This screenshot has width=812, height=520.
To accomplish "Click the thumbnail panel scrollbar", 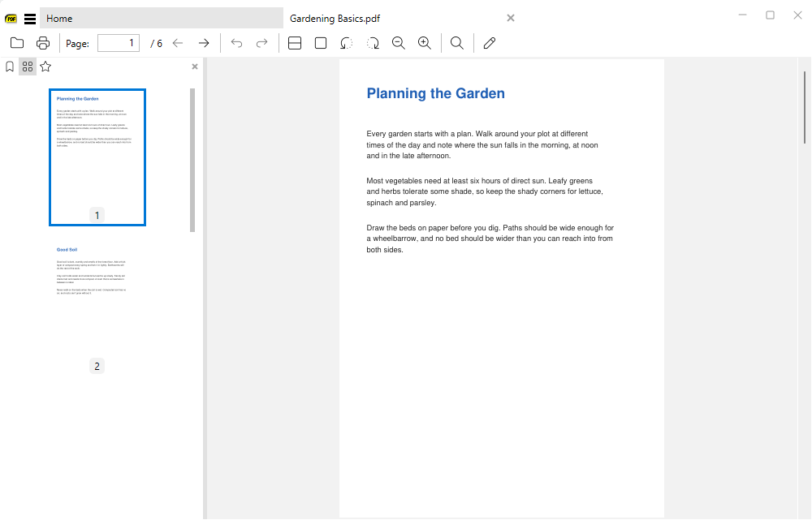I will tap(192, 161).
